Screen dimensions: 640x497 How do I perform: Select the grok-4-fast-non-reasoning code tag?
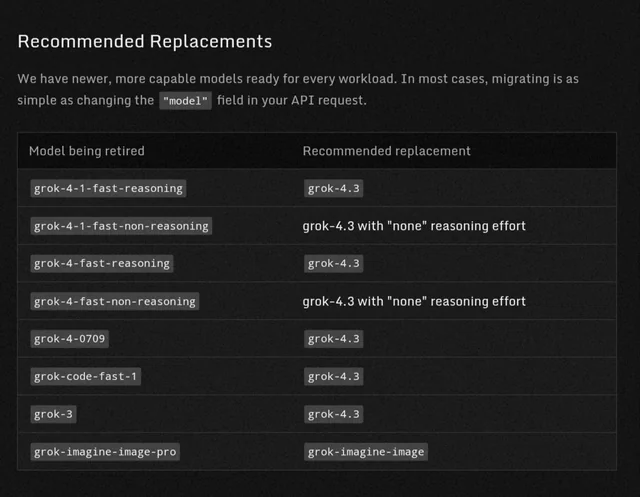[x=115, y=302]
